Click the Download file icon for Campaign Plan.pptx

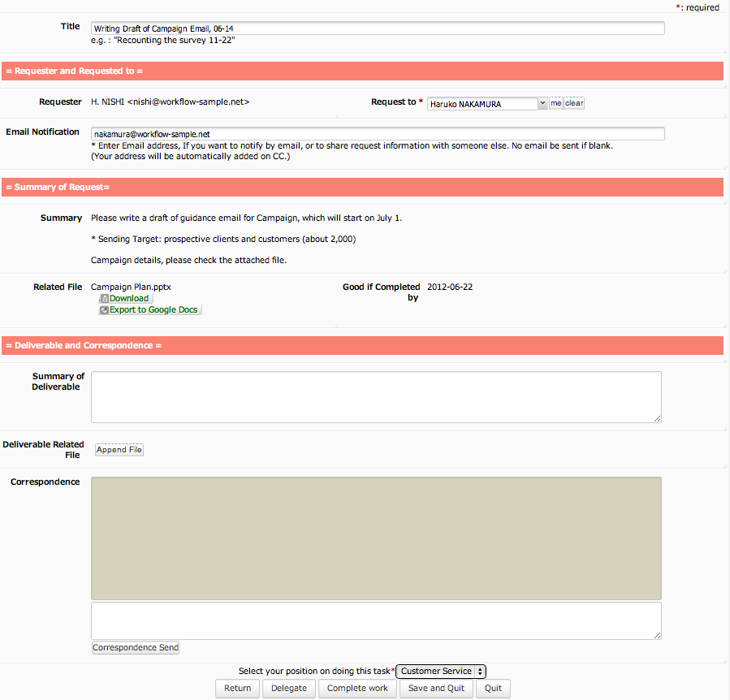(x=104, y=298)
